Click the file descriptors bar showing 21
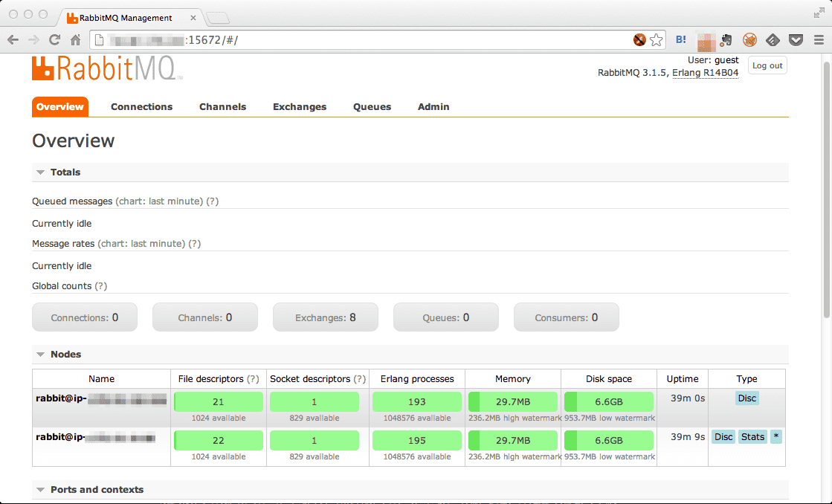 [x=219, y=401]
